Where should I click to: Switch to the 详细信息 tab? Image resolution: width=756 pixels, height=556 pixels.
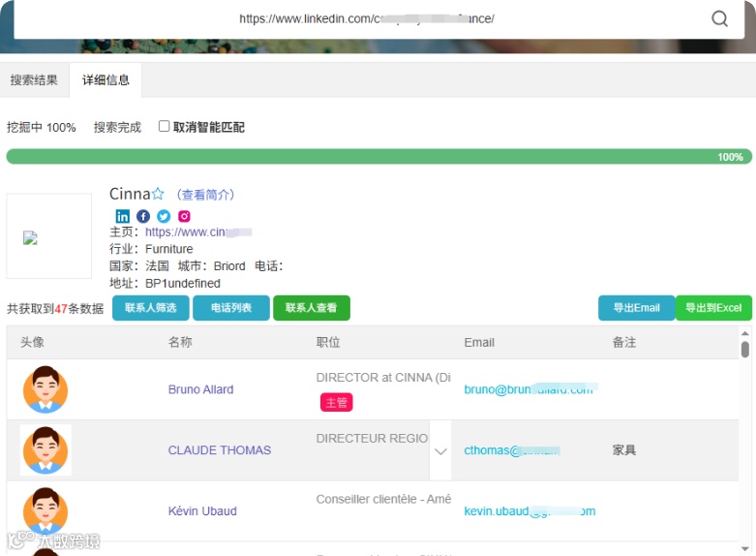coord(106,80)
